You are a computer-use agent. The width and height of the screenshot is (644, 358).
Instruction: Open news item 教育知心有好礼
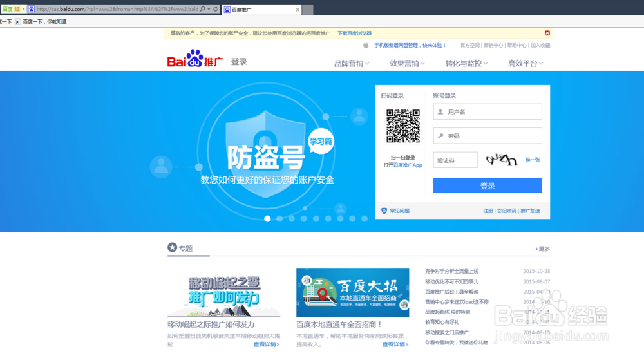[x=442, y=323]
